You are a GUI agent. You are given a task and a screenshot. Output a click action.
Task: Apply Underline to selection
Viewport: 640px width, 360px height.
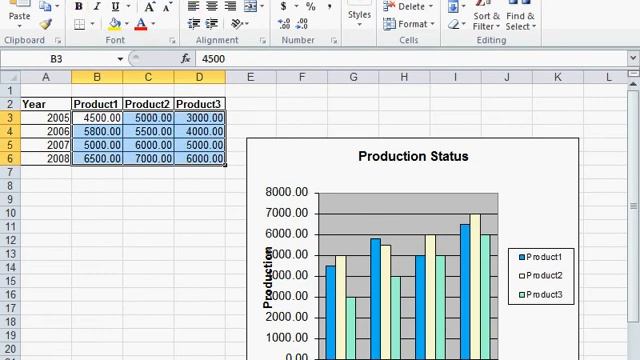[116, 6]
